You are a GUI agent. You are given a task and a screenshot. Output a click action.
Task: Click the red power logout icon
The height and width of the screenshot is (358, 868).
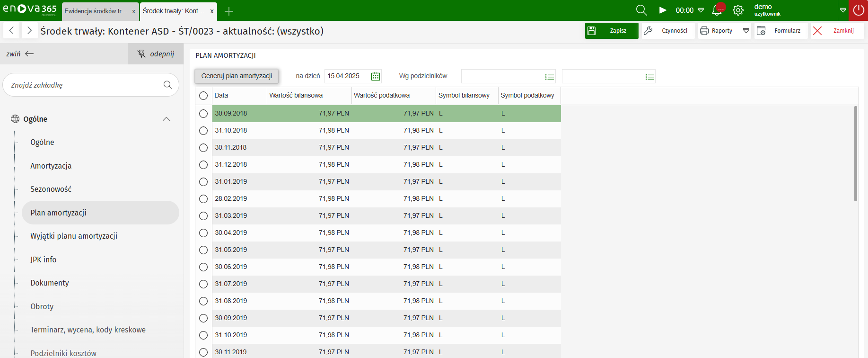(x=858, y=10)
